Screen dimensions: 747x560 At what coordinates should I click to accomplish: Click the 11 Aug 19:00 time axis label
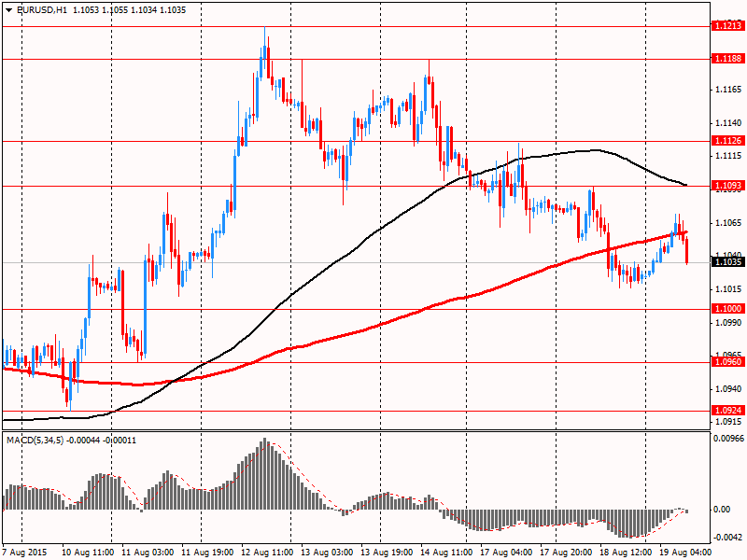207,553
